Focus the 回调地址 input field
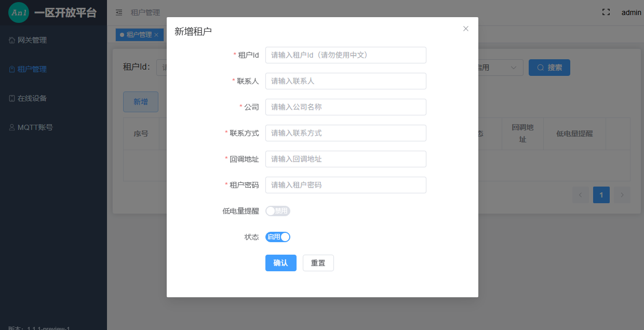The image size is (644, 330). (x=345, y=159)
